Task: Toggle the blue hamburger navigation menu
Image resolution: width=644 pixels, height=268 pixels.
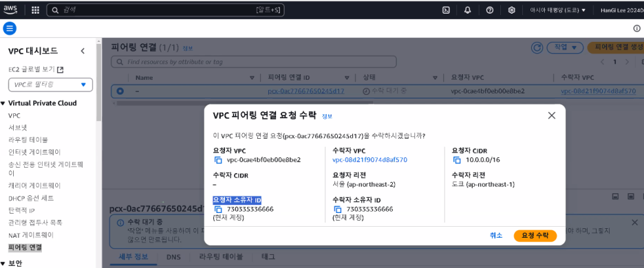Action: 10,28
